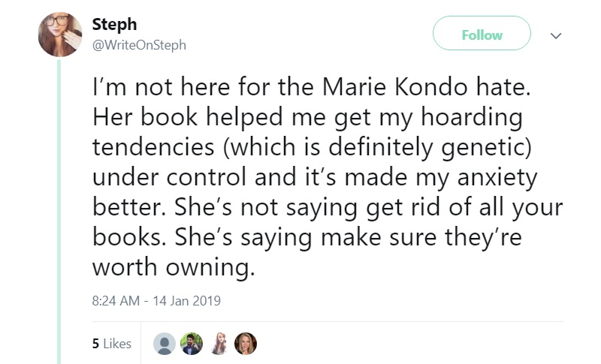Screen dimensions: 601x364
Task: Open the blonde woman's liker avatar
Action: [246, 344]
